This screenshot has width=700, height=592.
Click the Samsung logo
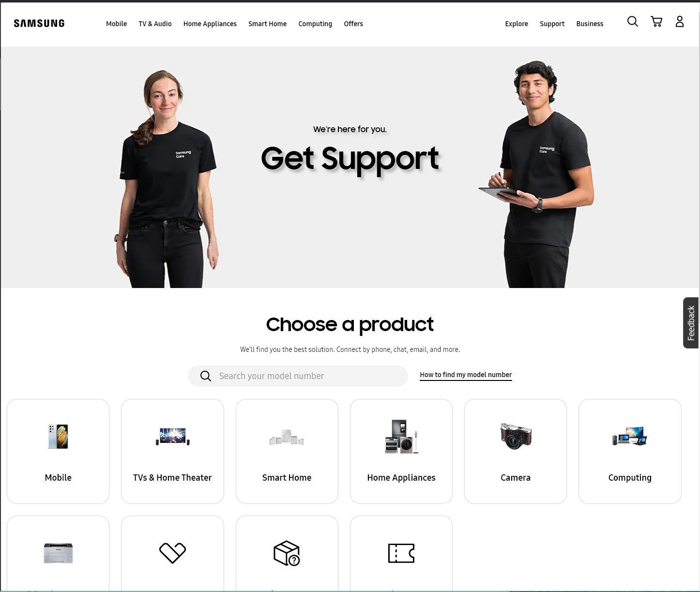point(39,23)
